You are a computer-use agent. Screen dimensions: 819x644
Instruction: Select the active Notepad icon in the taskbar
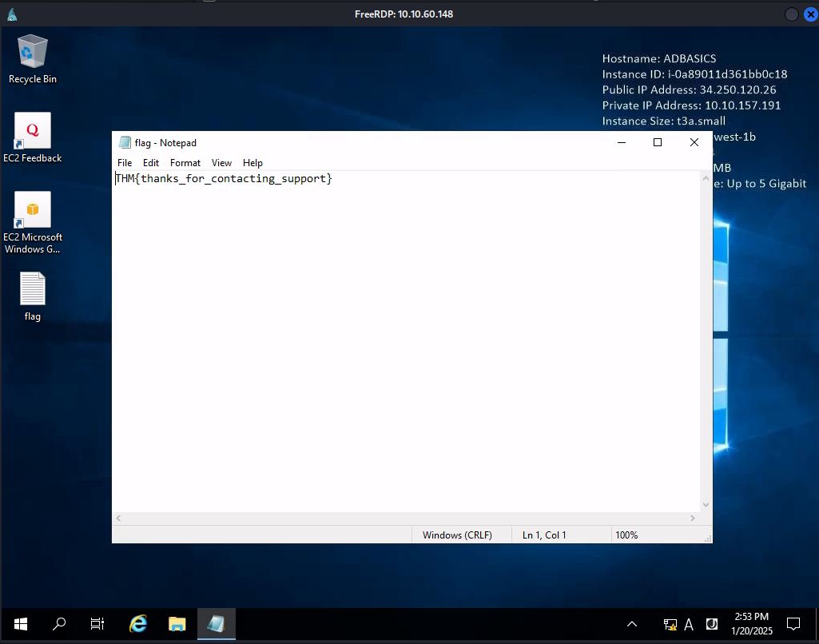216,624
